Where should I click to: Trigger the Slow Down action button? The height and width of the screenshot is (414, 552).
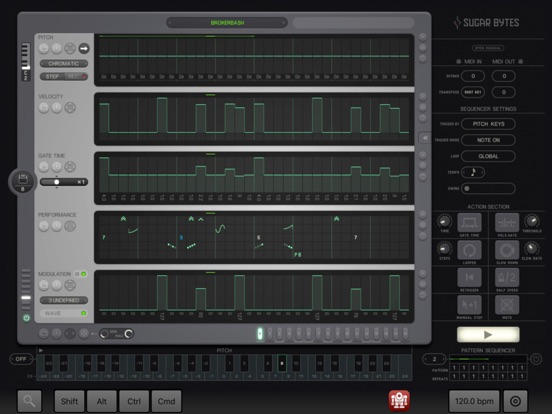point(507,250)
